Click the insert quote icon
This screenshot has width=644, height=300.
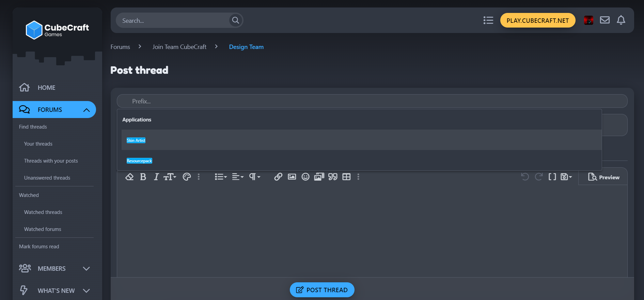333,177
